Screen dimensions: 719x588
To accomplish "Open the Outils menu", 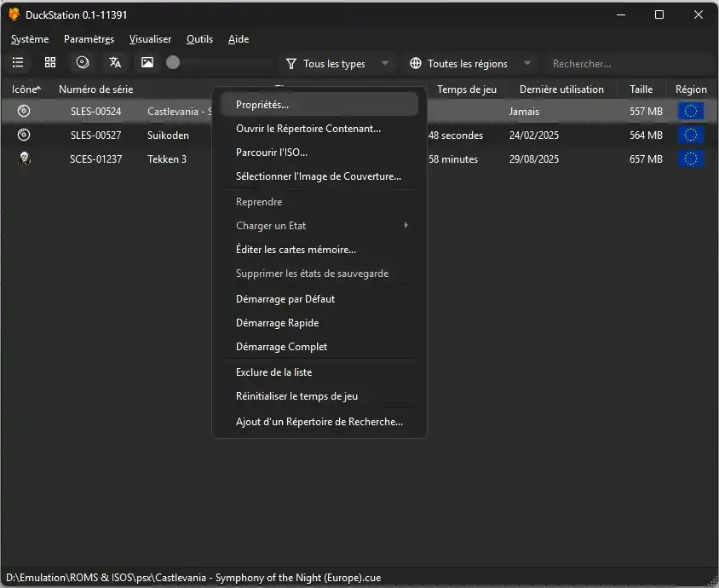I will click(x=200, y=39).
